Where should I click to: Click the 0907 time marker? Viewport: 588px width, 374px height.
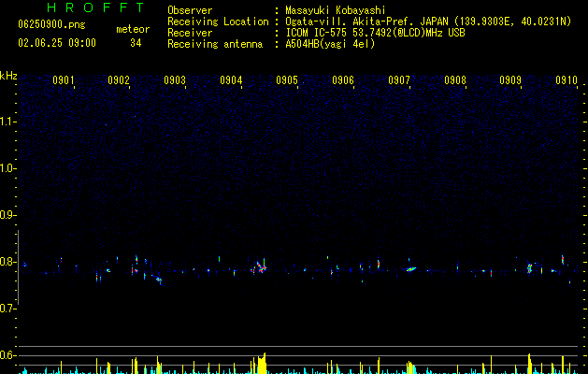(399, 80)
